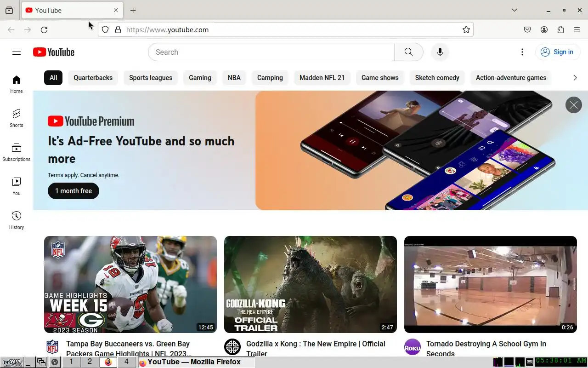Screen dimensions: 588x368
Task: Save page to Pocket
Action: click(x=527, y=29)
